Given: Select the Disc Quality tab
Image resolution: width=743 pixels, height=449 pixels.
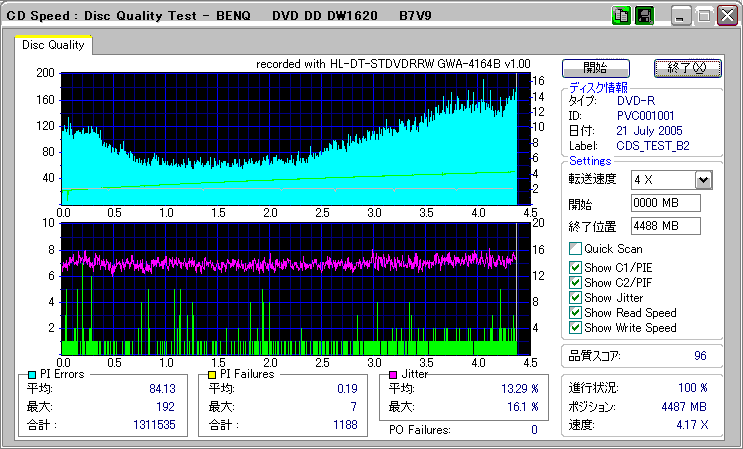Looking at the screenshot, I should [53, 45].
